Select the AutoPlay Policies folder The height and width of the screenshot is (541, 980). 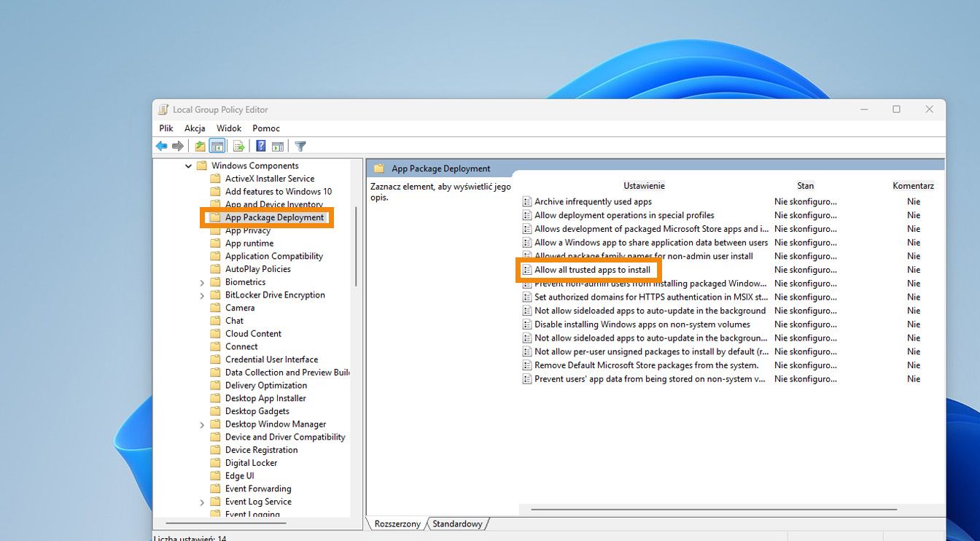tap(258, 269)
